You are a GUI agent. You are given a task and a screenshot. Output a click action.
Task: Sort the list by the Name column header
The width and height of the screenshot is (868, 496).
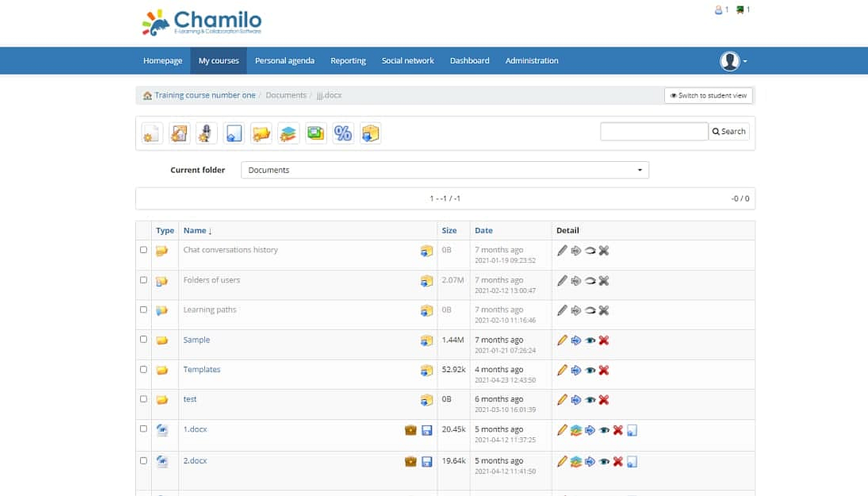click(x=197, y=230)
